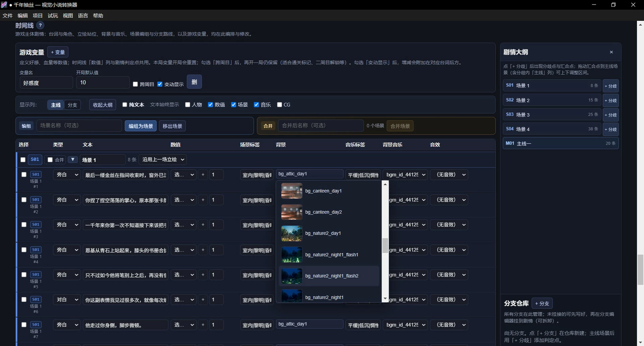Enable the 跨周目 checkbox

click(x=136, y=84)
